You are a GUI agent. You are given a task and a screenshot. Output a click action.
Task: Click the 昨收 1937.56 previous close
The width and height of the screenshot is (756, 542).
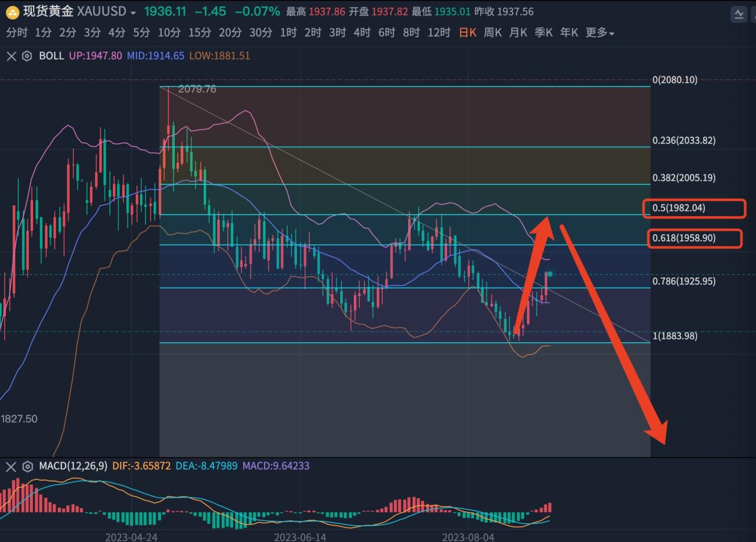504,12
